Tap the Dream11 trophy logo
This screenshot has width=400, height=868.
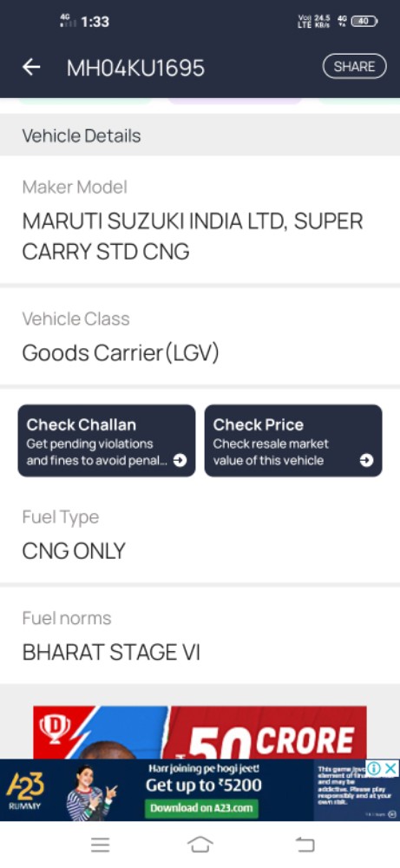55,728
